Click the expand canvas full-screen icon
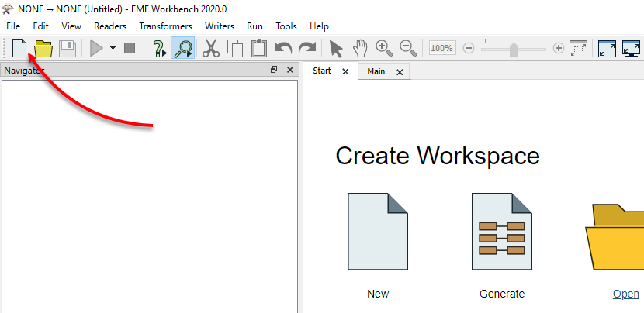The width and height of the screenshot is (644, 313). pyautogui.click(x=607, y=48)
